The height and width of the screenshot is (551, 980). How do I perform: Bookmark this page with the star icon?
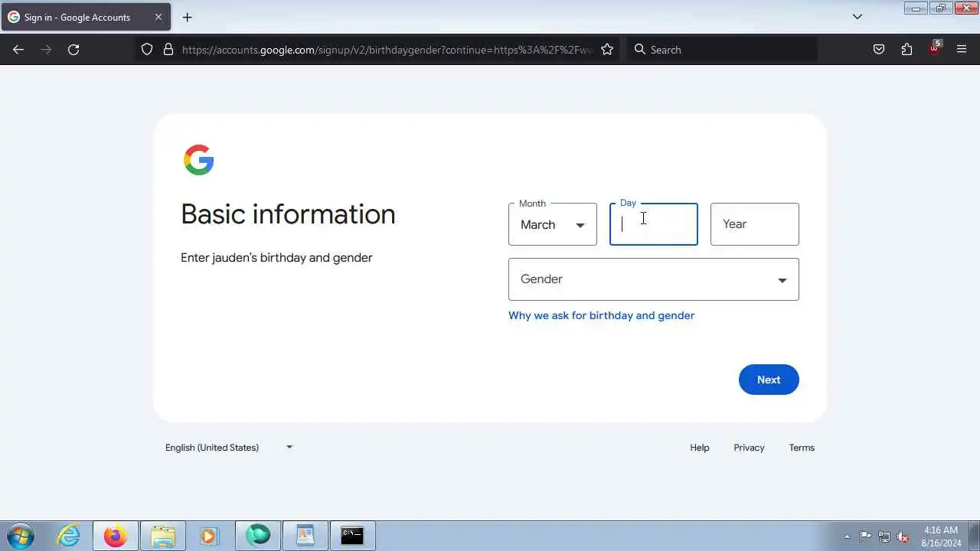click(x=607, y=50)
